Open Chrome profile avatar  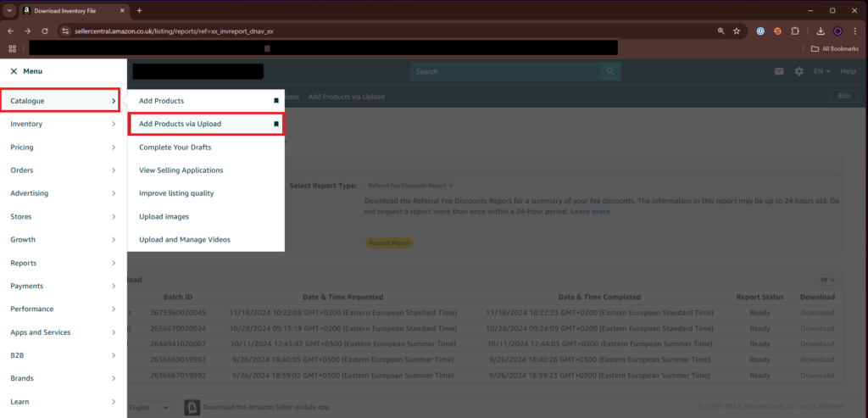(x=838, y=31)
